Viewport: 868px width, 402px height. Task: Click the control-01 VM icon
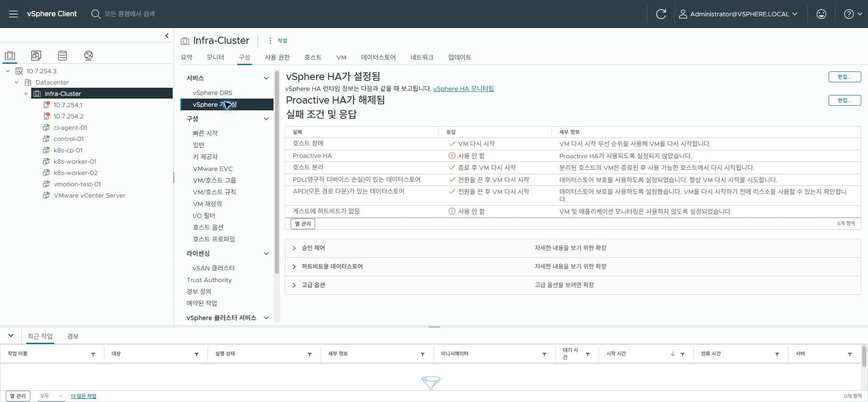pyautogui.click(x=46, y=139)
